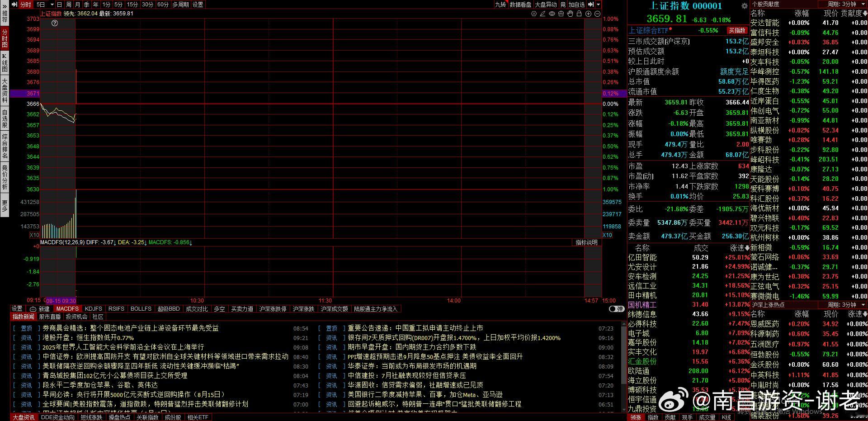The width and height of the screenshot is (868, 421).
Task: Click the sort arrow on 贡献度 column
Action: tap(865, 14)
